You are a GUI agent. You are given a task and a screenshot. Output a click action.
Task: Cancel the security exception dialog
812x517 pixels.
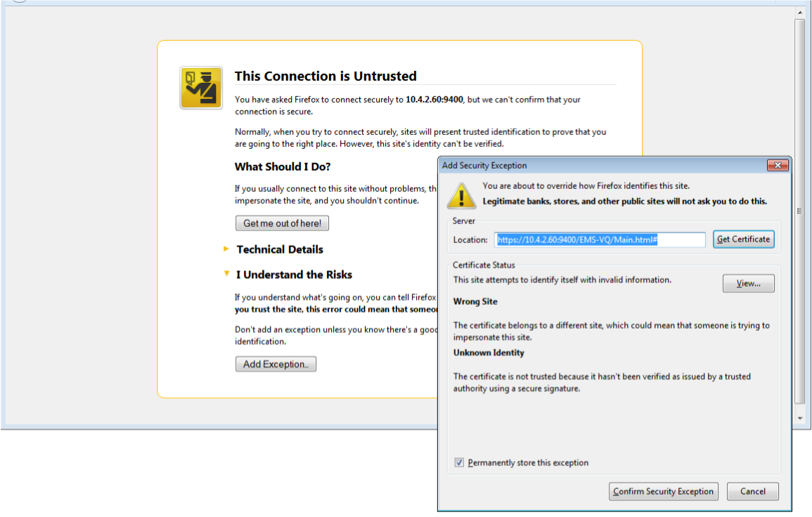[x=752, y=492]
